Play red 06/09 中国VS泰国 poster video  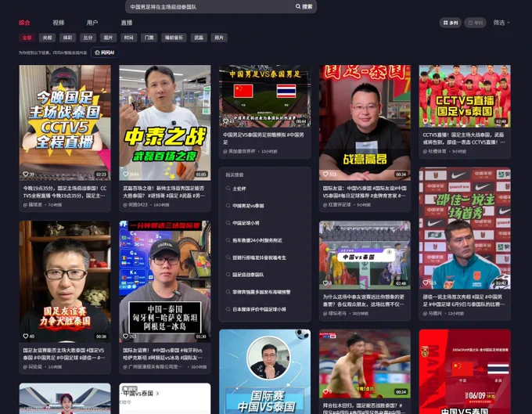[x=465, y=372]
